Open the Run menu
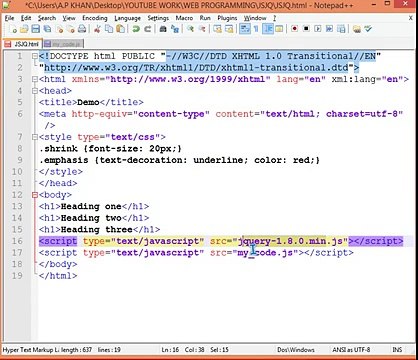The height and width of the screenshot is (360, 418). [205, 18]
